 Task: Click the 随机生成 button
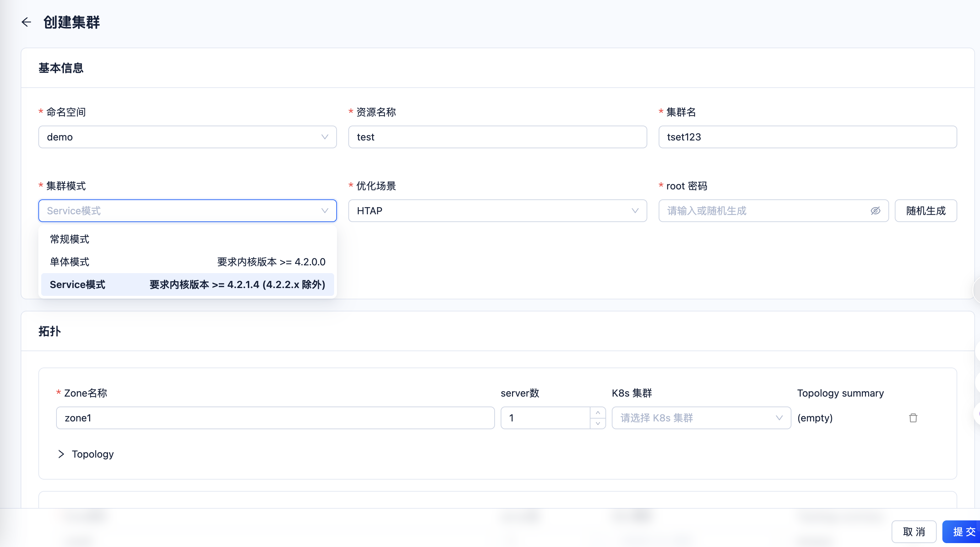(x=925, y=211)
